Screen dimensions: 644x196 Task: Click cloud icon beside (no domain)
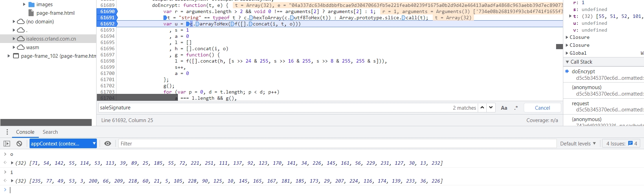click(x=21, y=22)
